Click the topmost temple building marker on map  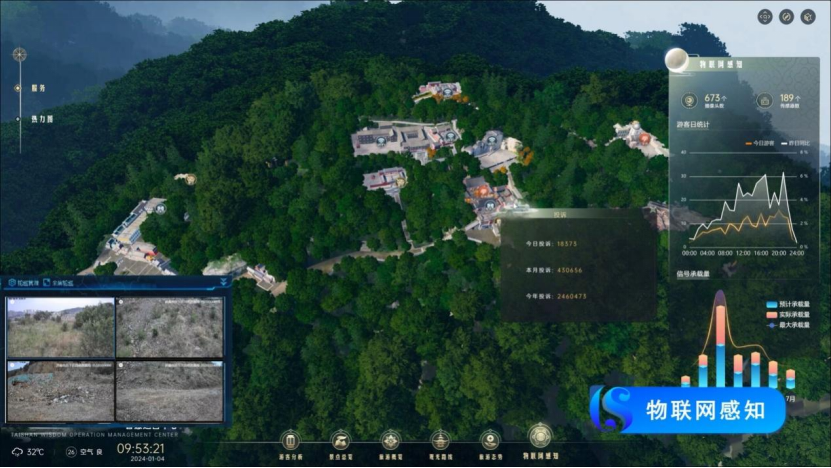coord(448,92)
